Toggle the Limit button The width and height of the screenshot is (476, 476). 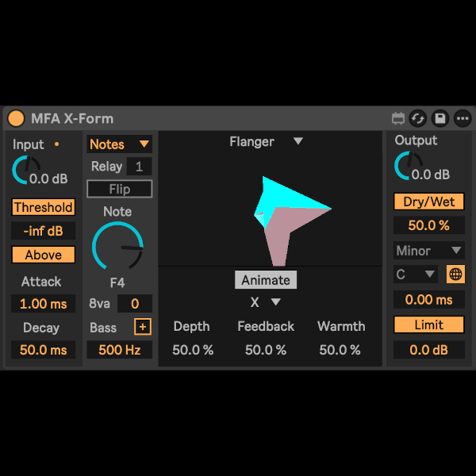coord(428,325)
